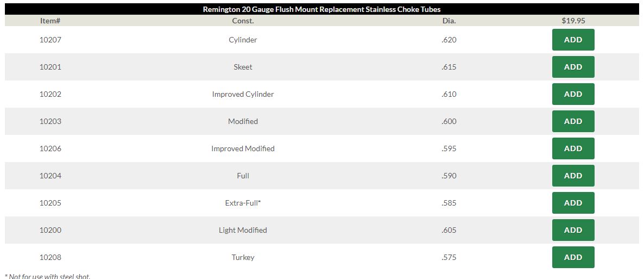Image resolution: width=644 pixels, height=279 pixels.
Task: Click the Dia. column header
Action: [x=449, y=21]
